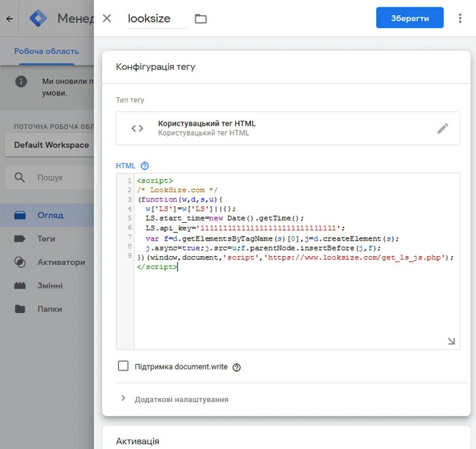The height and width of the screenshot is (449, 476).
Task: Click the info icon in notification banner
Action: [x=21, y=82]
